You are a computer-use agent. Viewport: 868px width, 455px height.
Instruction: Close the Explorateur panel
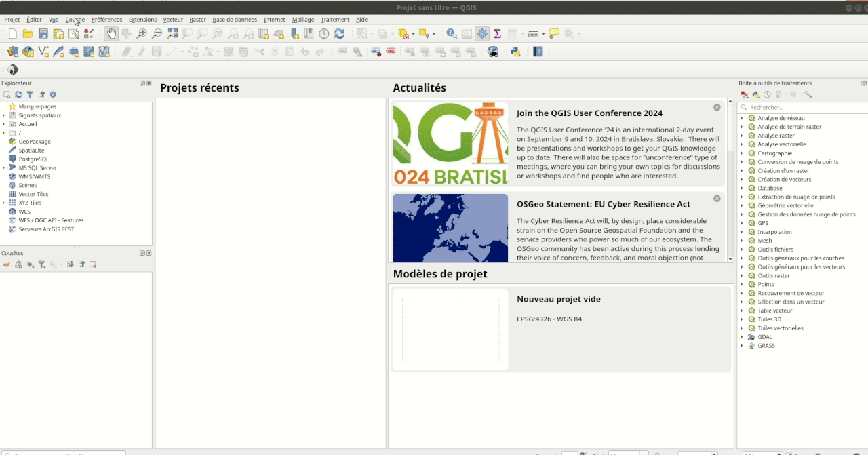click(x=149, y=83)
